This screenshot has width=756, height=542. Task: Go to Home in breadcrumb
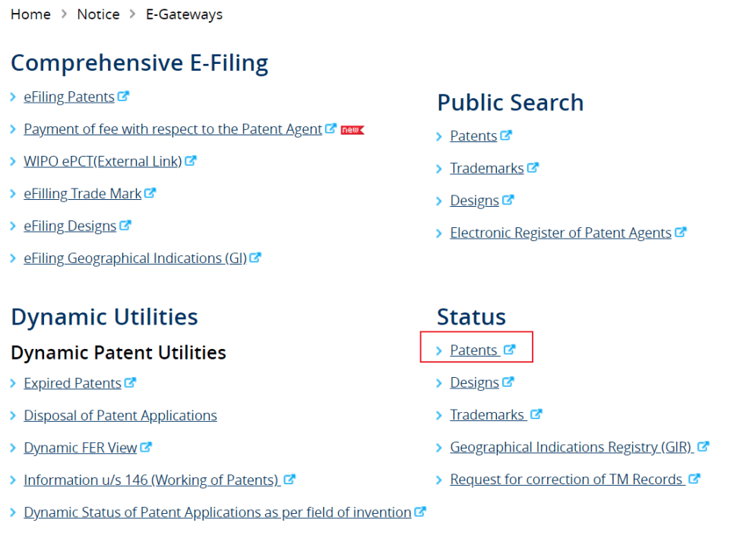(x=30, y=14)
